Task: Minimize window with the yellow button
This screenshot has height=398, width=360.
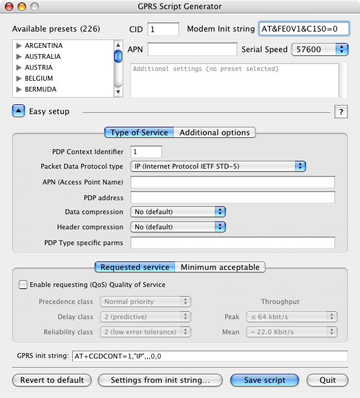Action: 22,6
